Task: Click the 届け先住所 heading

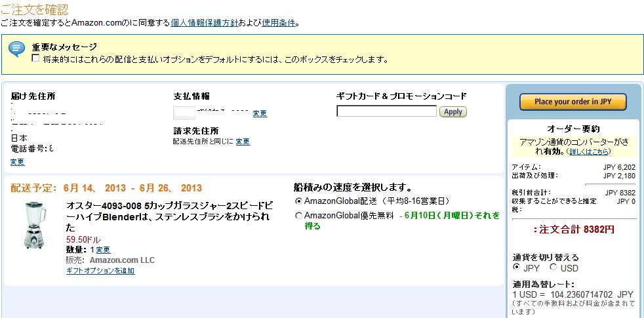Action: tap(33, 96)
